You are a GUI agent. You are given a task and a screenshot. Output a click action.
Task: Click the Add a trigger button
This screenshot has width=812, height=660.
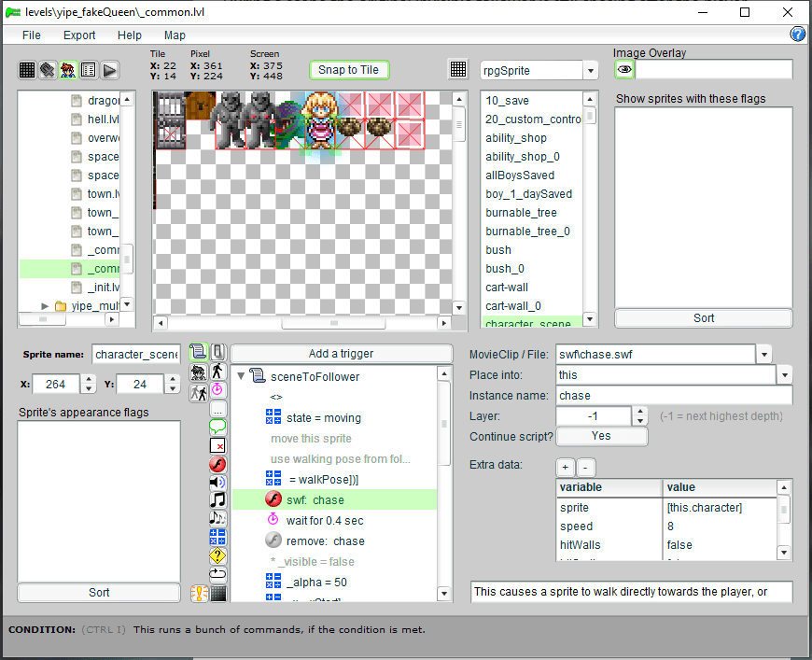[x=341, y=354]
